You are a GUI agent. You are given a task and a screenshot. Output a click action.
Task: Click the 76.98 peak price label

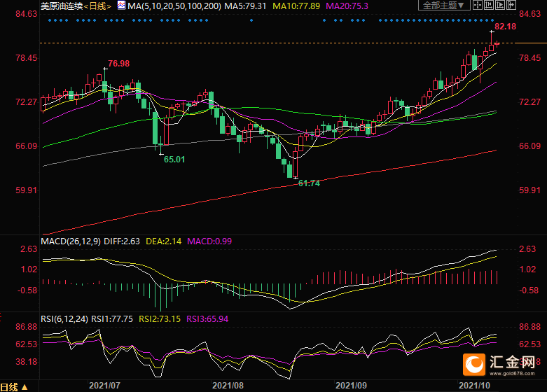pos(118,64)
